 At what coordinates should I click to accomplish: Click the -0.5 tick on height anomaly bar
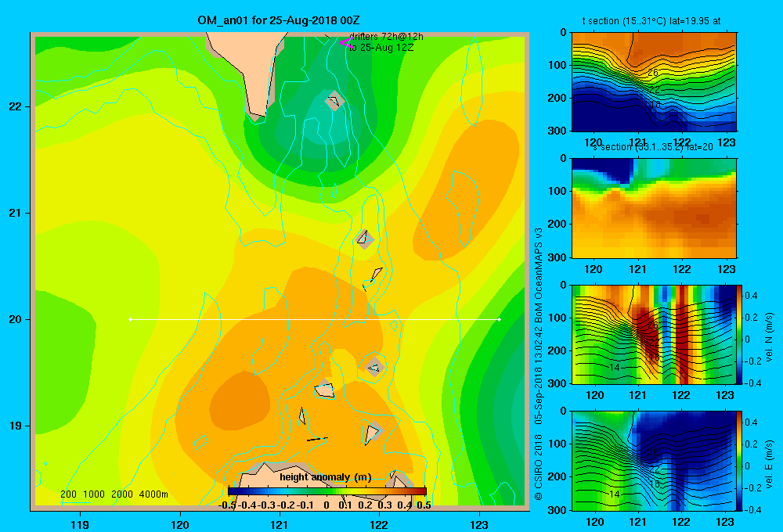coord(227,505)
